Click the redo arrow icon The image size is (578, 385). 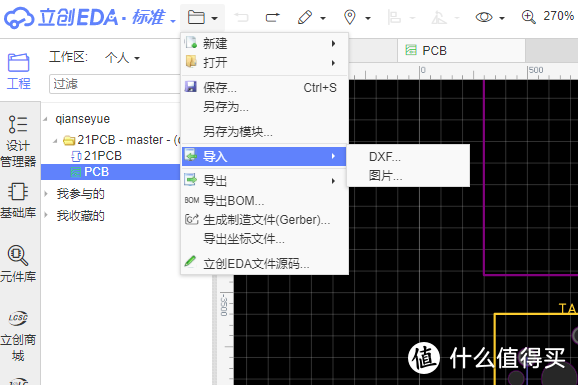[x=273, y=17]
